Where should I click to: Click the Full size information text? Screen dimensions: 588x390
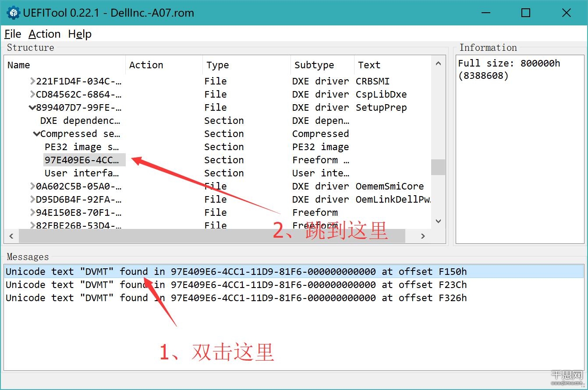pyautogui.click(x=509, y=70)
